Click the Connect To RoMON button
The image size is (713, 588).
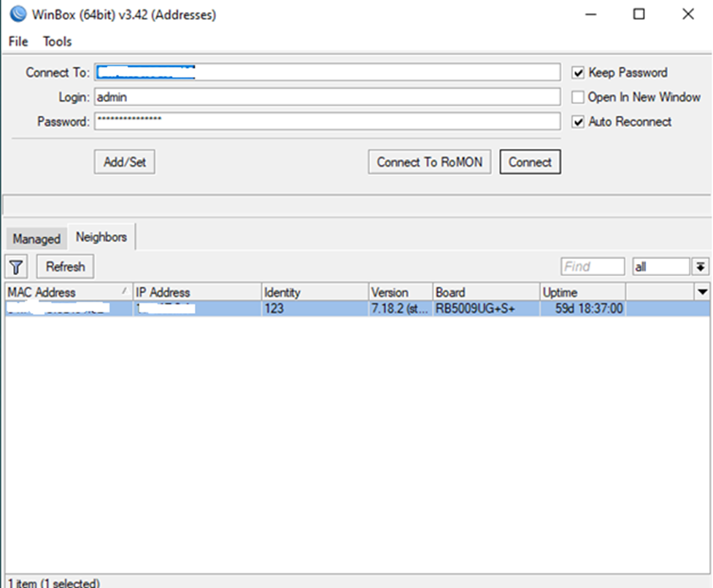point(430,162)
